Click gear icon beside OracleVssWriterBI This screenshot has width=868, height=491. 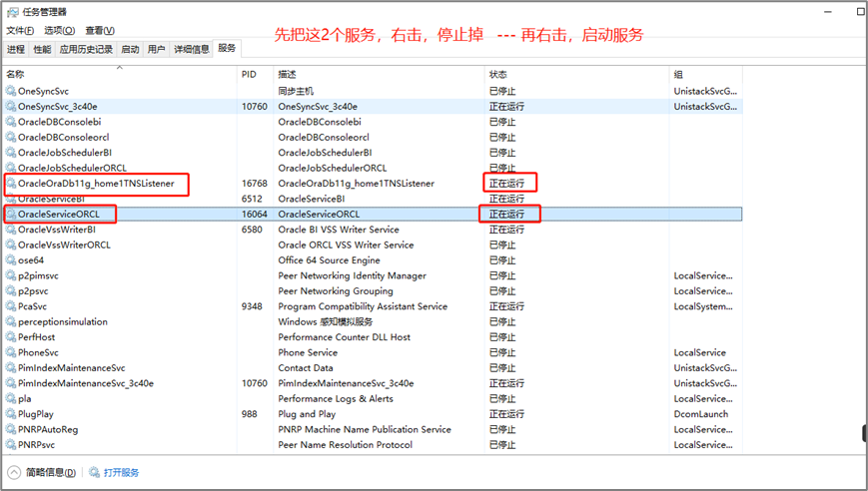(x=11, y=230)
